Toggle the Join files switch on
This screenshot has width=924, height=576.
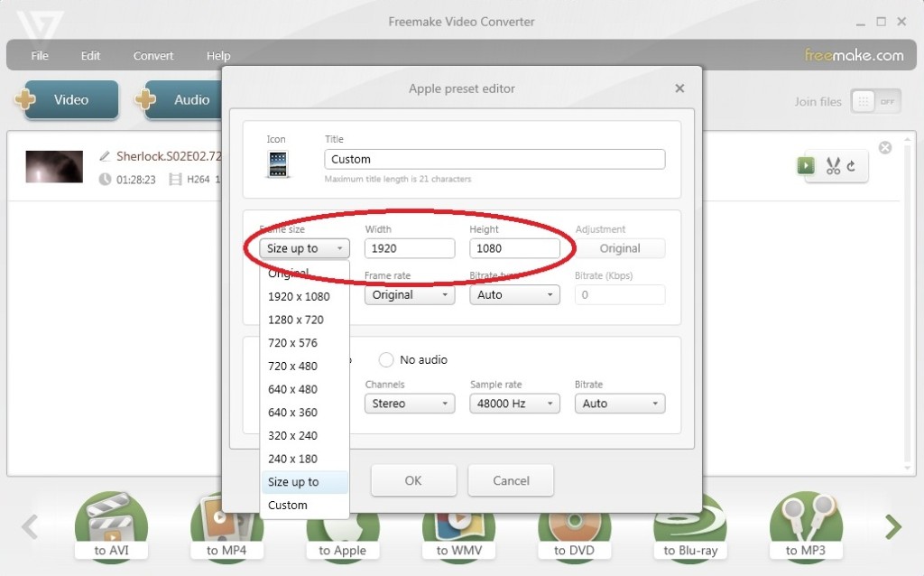(876, 101)
